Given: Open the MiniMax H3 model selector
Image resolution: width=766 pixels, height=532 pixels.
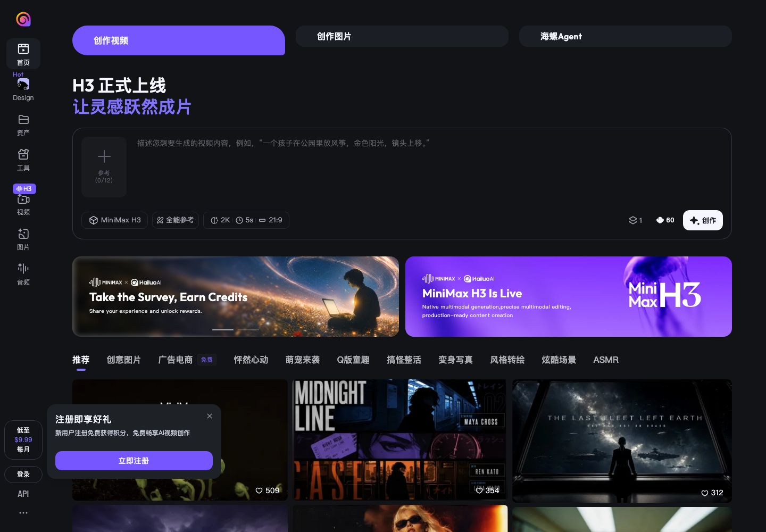Looking at the screenshot, I should pyautogui.click(x=115, y=220).
